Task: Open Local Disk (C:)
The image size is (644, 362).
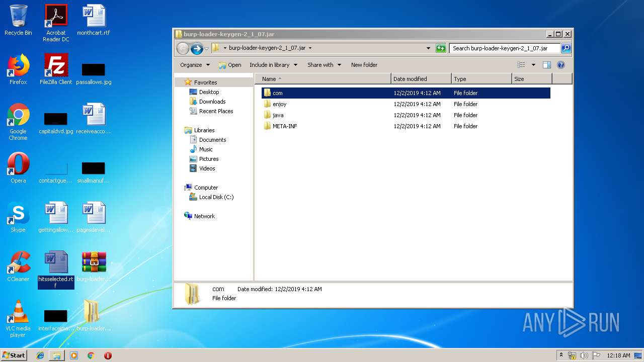Action: [216, 197]
